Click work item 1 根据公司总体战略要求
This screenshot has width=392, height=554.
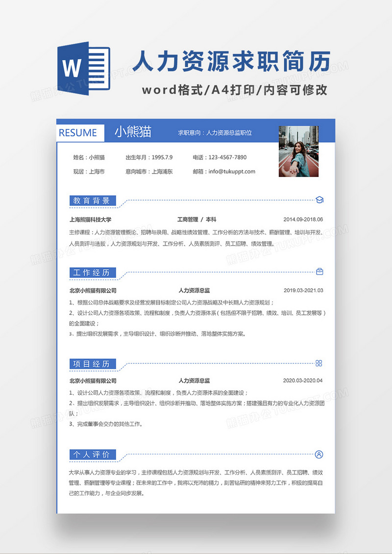tap(171, 302)
